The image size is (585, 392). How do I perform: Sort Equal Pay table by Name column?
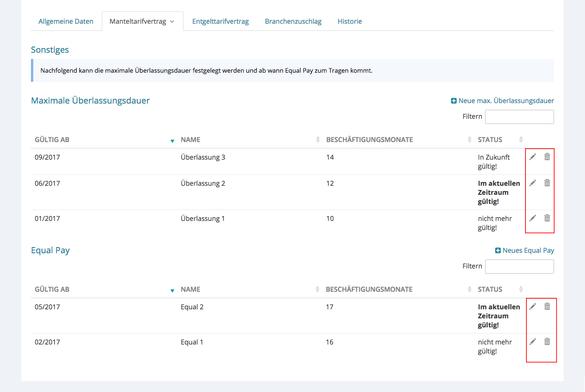click(x=191, y=289)
